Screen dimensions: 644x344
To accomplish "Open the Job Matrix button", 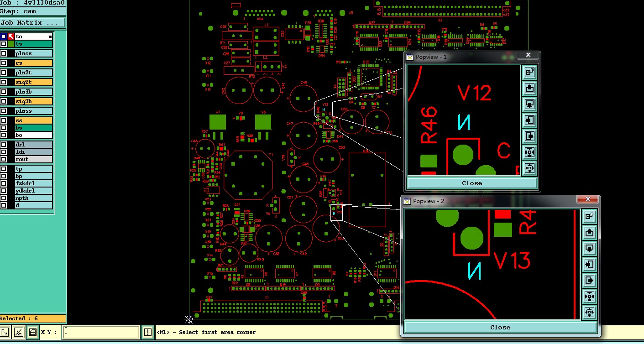I will [32, 23].
